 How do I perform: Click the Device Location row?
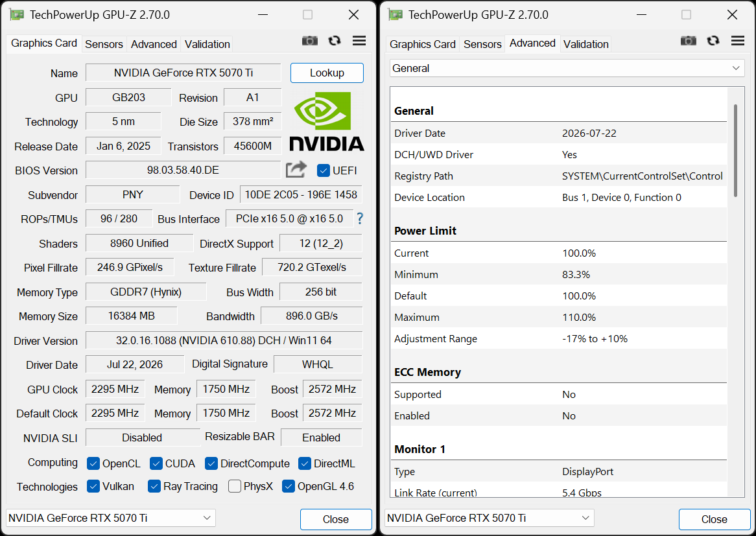[x=558, y=198]
